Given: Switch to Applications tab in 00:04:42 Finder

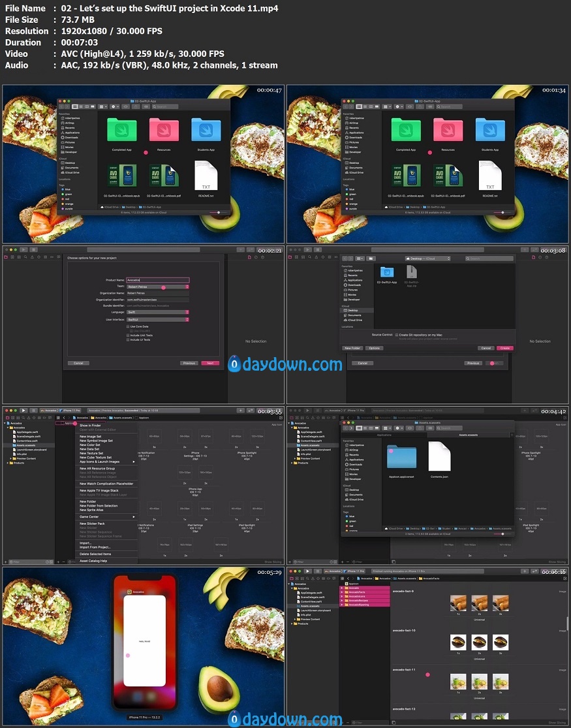Looking at the screenshot, I should 384,435.
